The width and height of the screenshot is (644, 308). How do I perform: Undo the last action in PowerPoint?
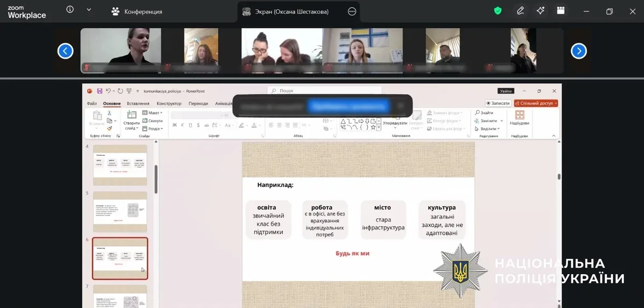click(x=108, y=91)
